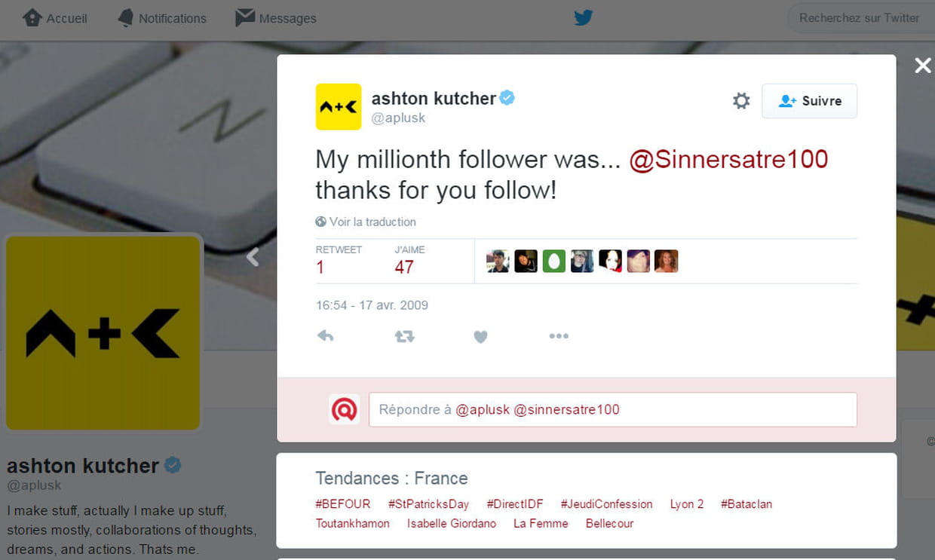Image resolution: width=935 pixels, height=560 pixels.
Task: Retweet using the retweet arrows icon
Action: pos(405,336)
